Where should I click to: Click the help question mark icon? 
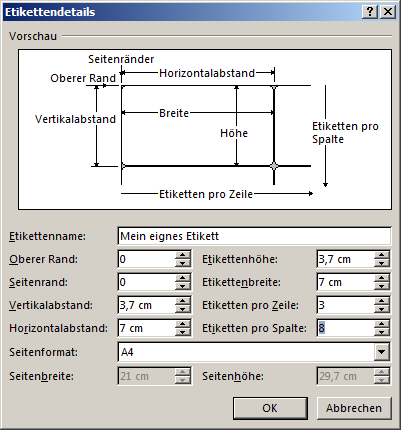click(370, 12)
